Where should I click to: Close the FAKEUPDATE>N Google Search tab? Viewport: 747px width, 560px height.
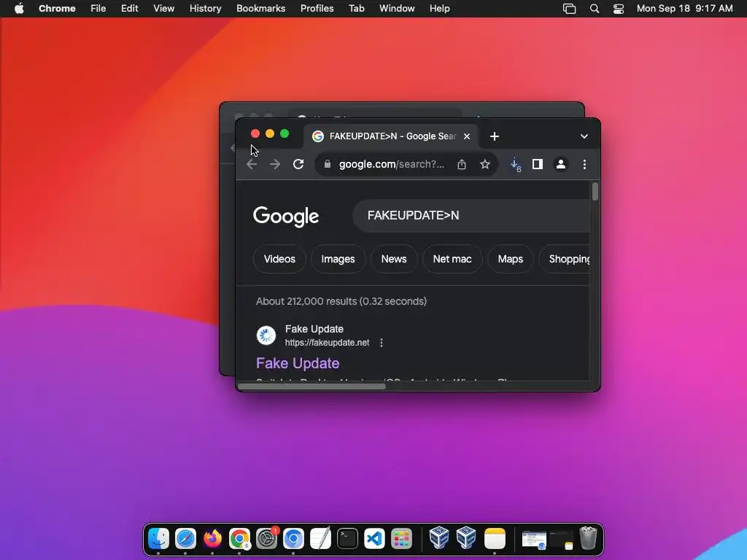coord(467,136)
